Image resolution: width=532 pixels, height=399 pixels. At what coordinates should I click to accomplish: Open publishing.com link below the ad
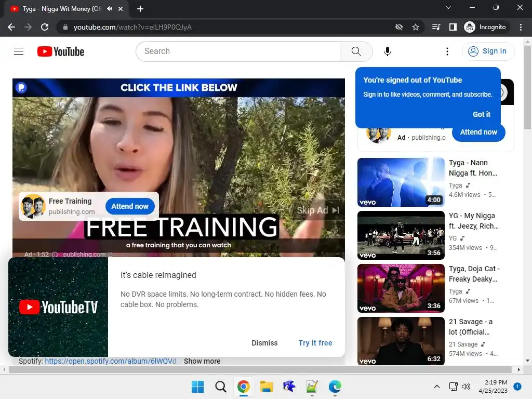[x=87, y=255]
